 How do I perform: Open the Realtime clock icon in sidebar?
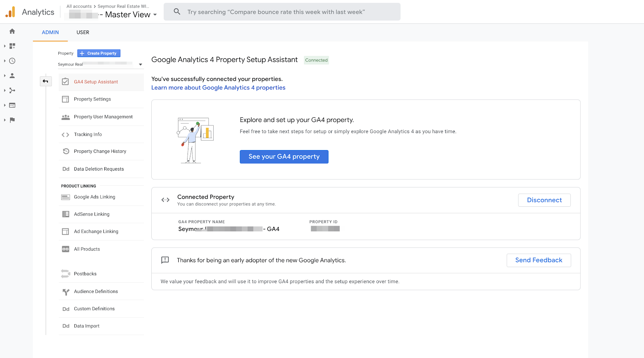[x=12, y=61]
